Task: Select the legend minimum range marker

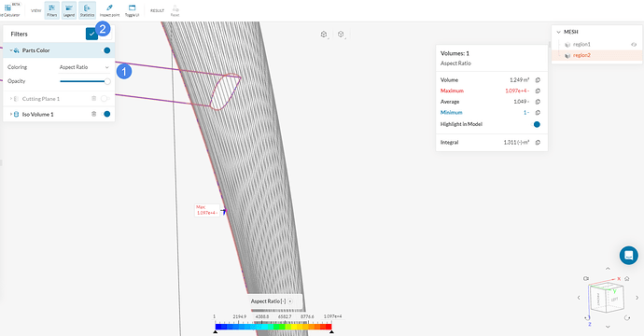Action: coord(216,331)
